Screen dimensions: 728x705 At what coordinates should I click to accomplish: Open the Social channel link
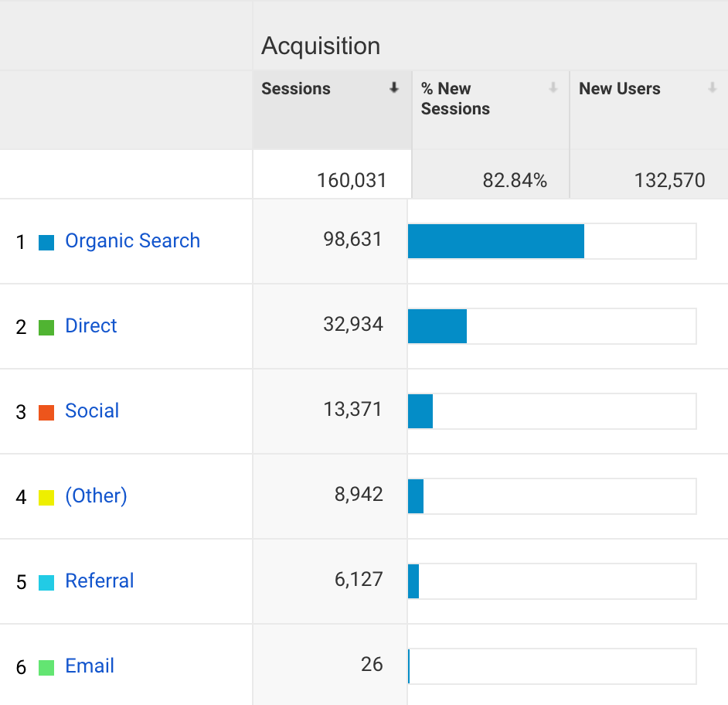coord(92,411)
